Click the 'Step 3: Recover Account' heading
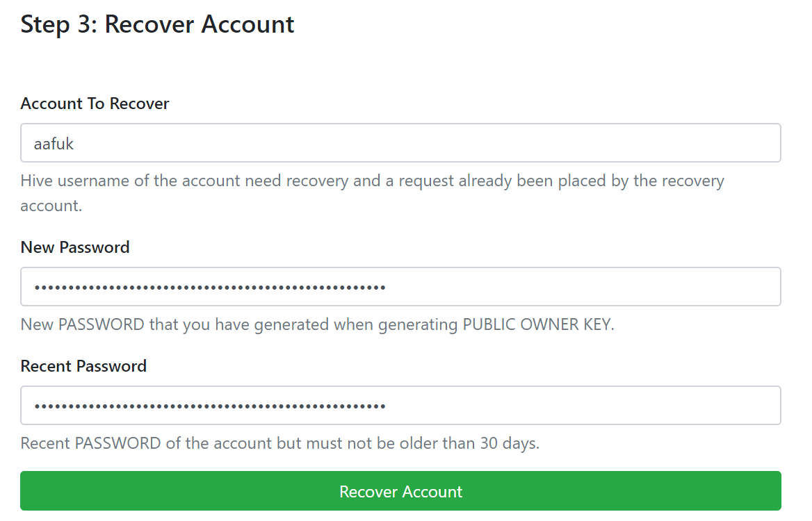This screenshot has height=521, width=812. (157, 24)
